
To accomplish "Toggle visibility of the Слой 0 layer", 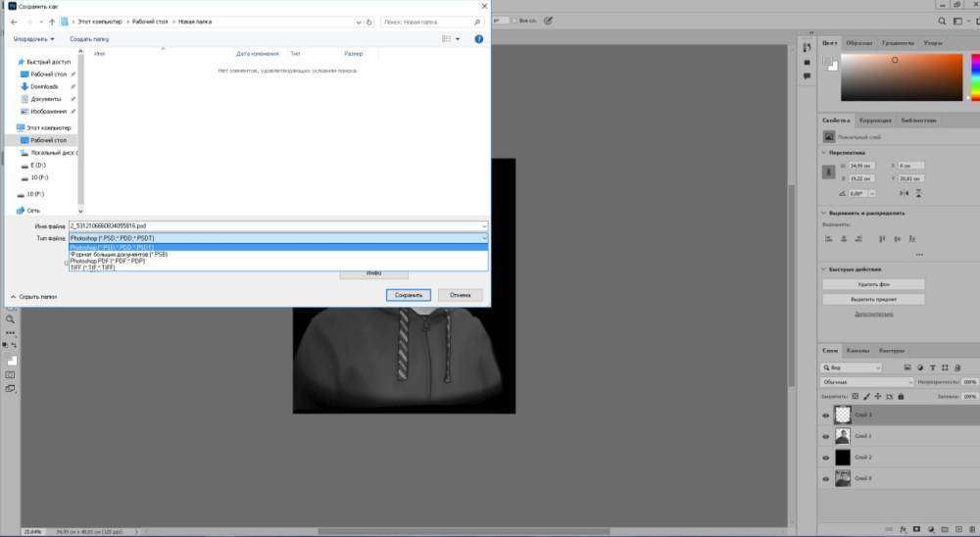I will click(825, 478).
